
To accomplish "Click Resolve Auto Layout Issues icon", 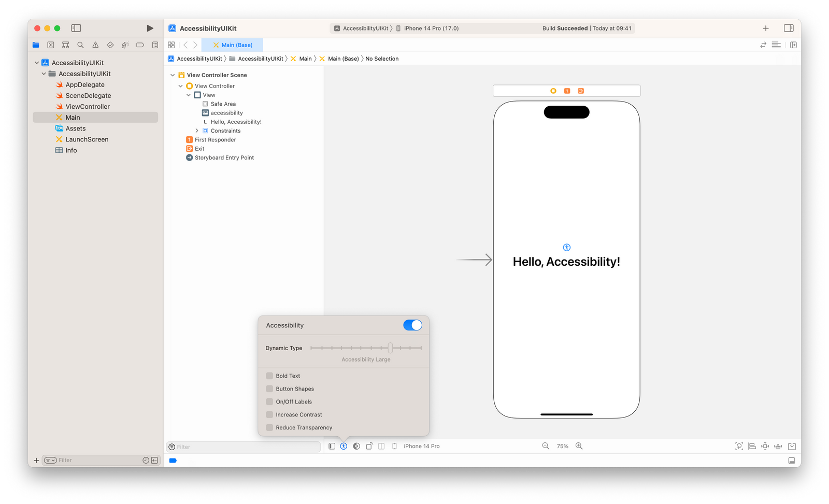I will click(778, 446).
